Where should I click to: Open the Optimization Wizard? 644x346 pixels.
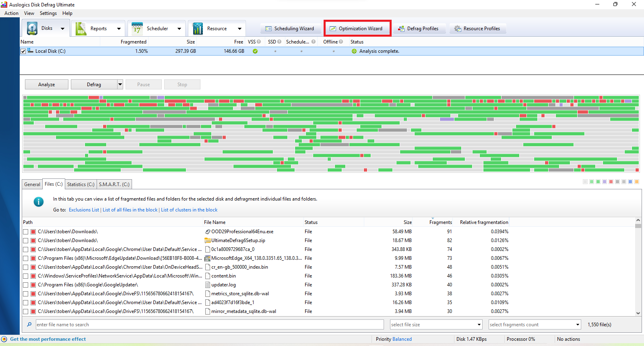coord(356,29)
